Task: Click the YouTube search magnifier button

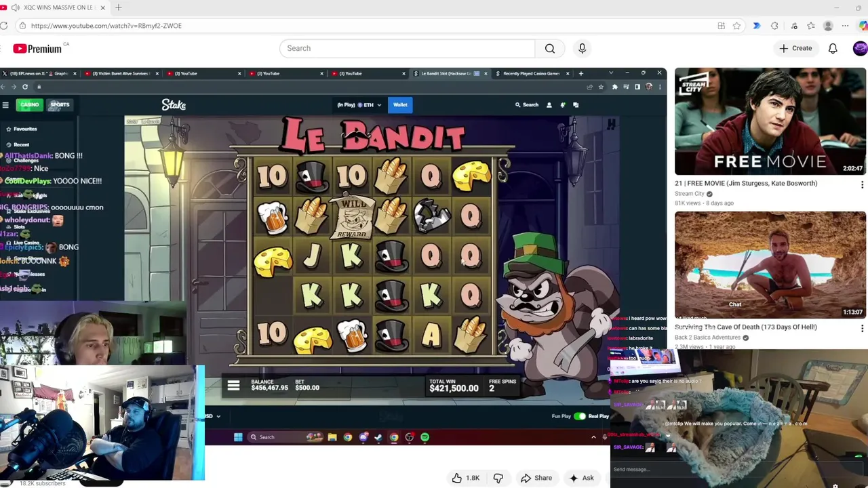Action: tap(550, 48)
